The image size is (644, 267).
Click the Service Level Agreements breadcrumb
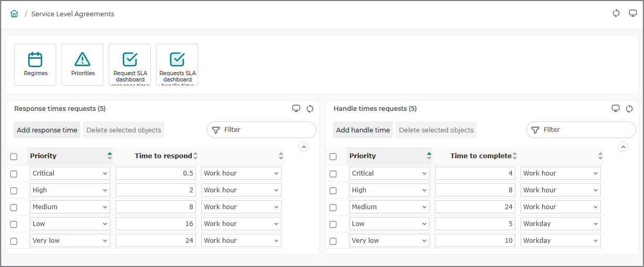tap(72, 14)
